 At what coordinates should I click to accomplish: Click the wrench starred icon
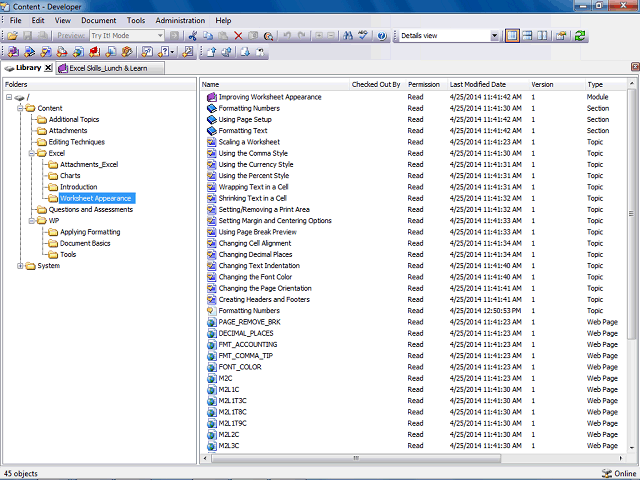pos(187,52)
